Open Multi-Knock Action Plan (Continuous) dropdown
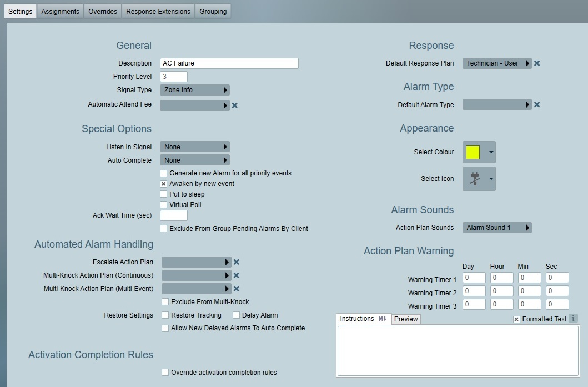 196,275
